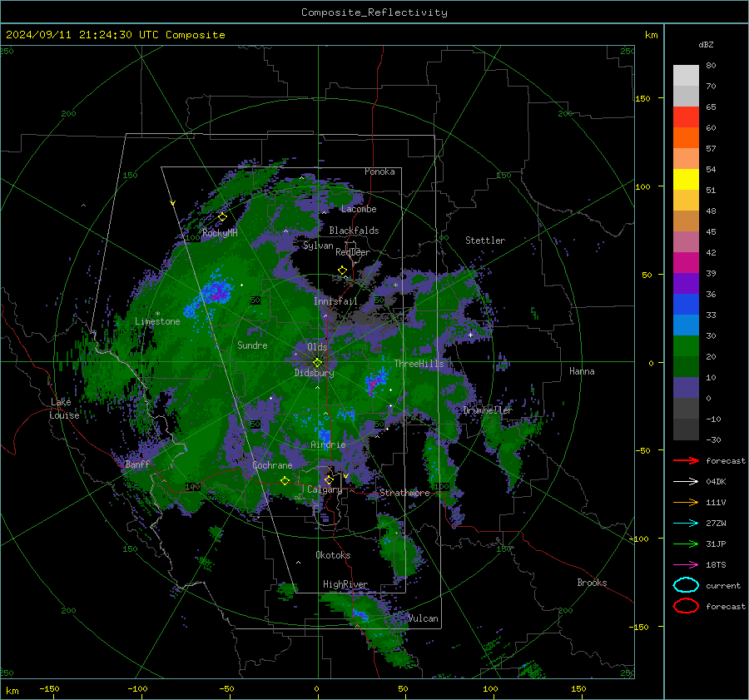The height and width of the screenshot is (700, 749).
Task: Click the cyan 27ZW arrow legend icon
Action: click(686, 524)
